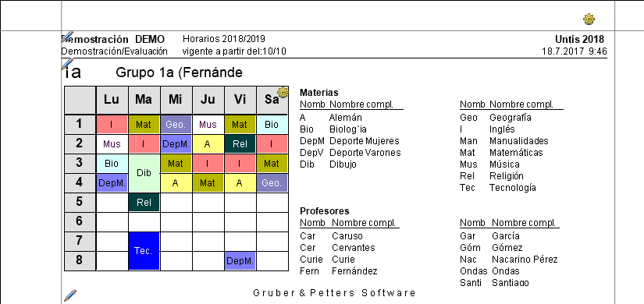Click the pencil icon next to 1a title
Image resolution: width=644 pixels, height=304 pixels.
(67, 63)
